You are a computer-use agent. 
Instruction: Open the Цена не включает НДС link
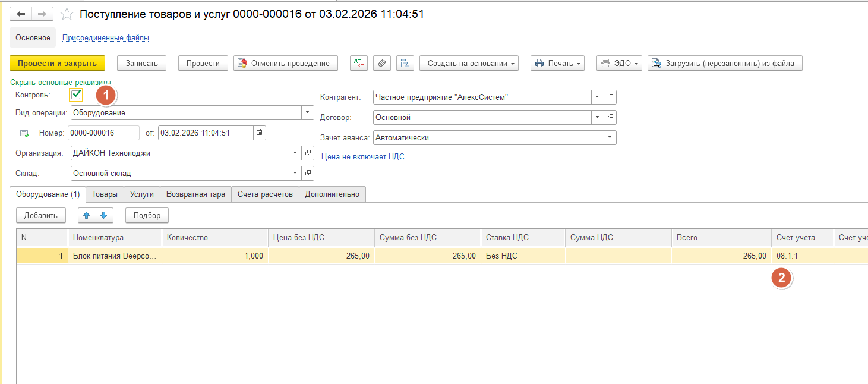pos(362,156)
